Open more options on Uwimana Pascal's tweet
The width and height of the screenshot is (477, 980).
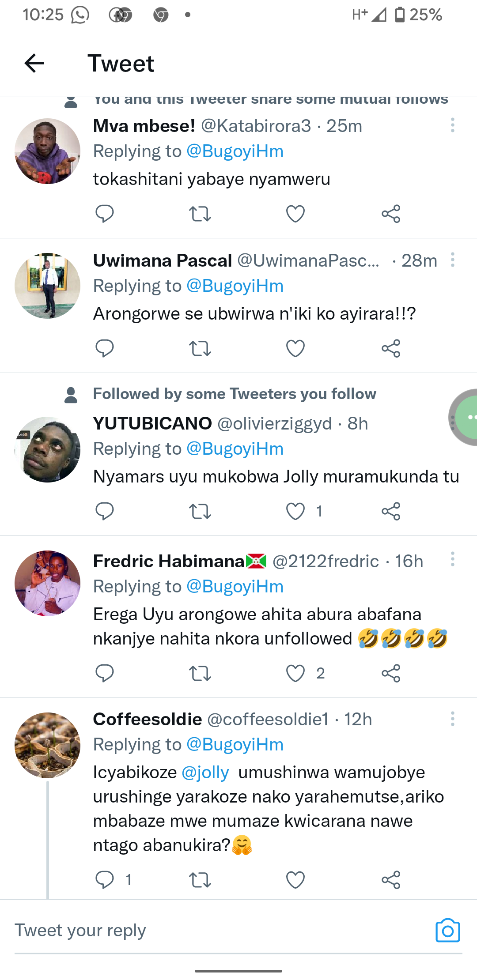tap(452, 260)
